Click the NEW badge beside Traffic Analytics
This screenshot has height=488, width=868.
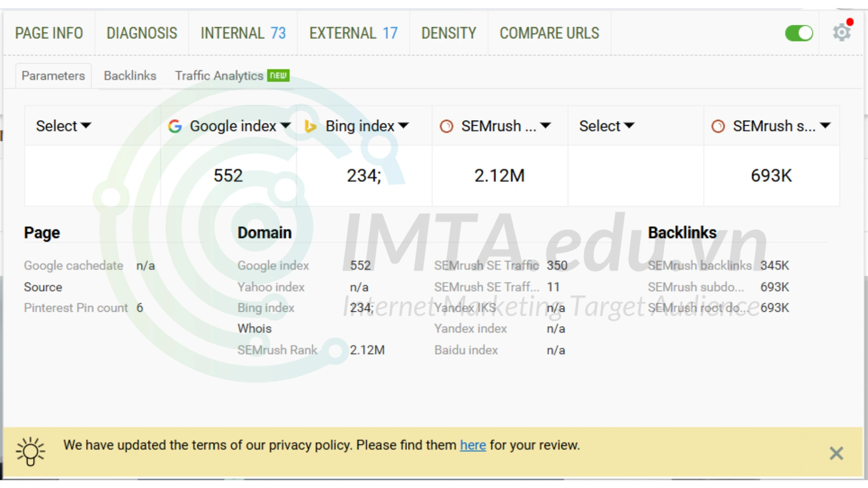pos(278,75)
